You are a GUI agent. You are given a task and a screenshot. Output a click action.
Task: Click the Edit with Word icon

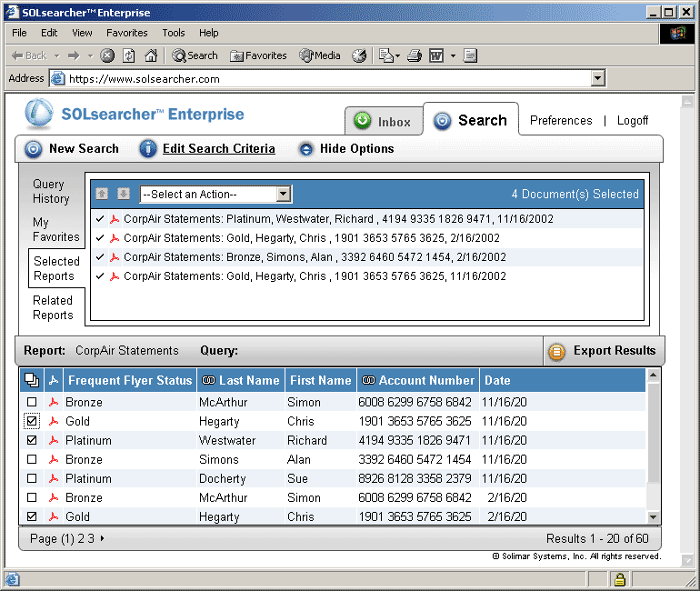[x=436, y=55]
